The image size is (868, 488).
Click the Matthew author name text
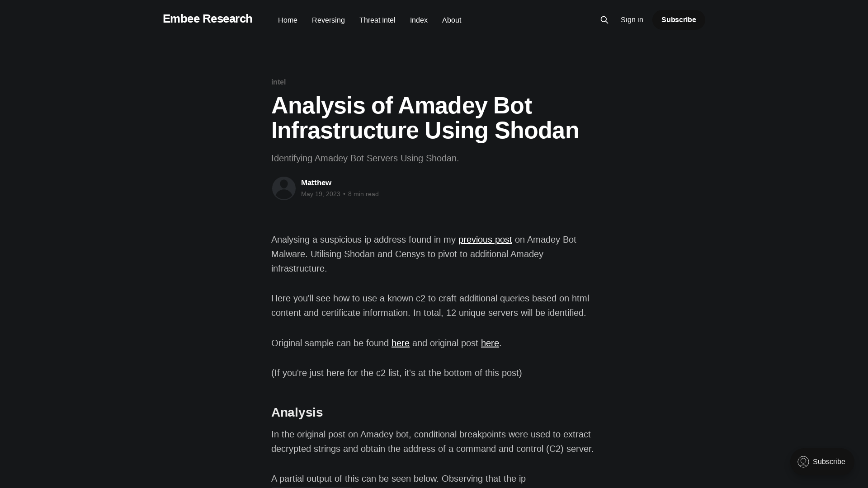pos(316,183)
